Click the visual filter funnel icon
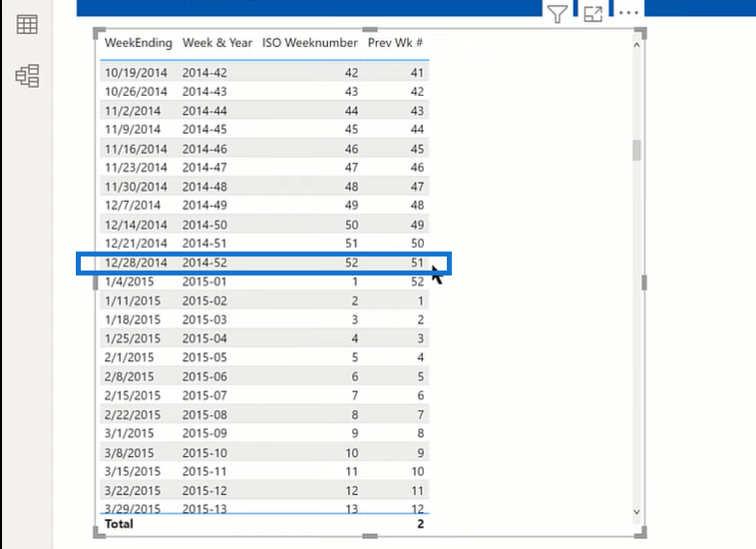 [x=558, y=14]
